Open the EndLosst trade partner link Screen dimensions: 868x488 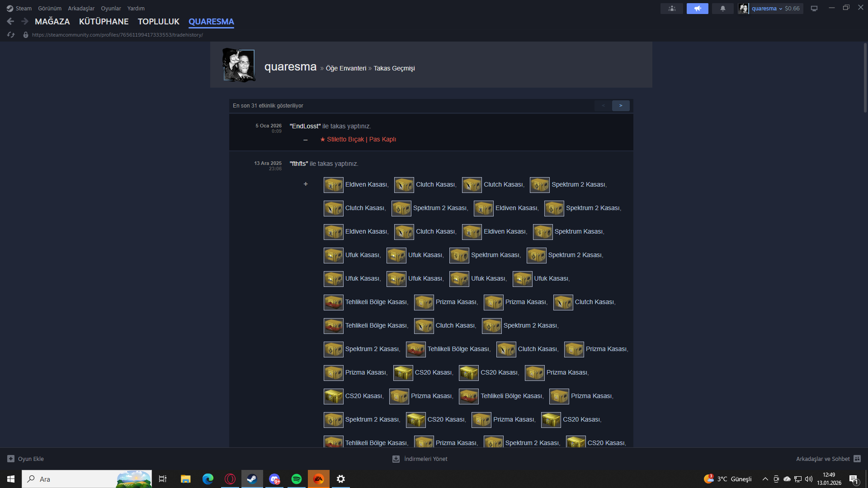pyautogui.click(x=305, y=126)
